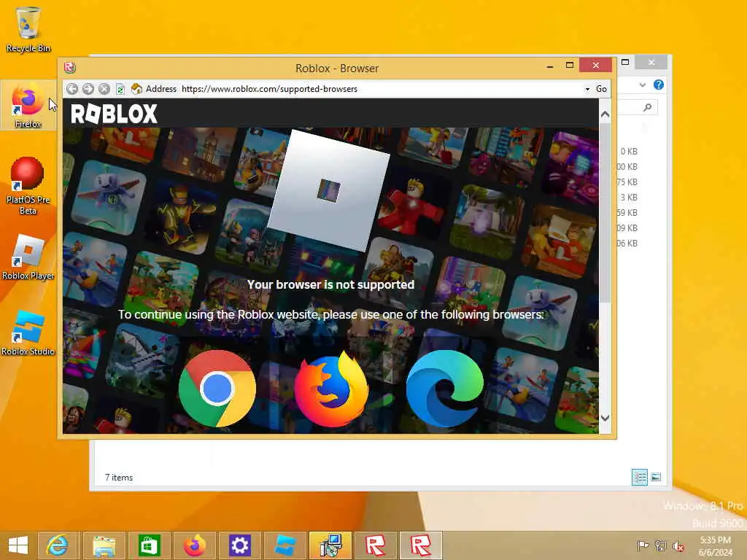The height and width of the screenshot is (560, 747).
Task: Click the 0 KB size entry in Explorer
Action: pos(629,152)
